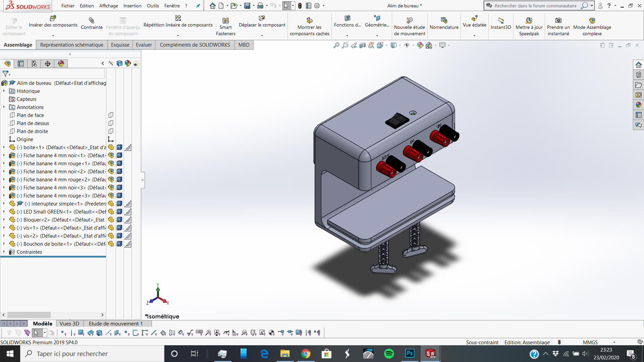Select Plan de dessus in tree
This screenshot has width=644, height=362.
[x=33, y=123]
